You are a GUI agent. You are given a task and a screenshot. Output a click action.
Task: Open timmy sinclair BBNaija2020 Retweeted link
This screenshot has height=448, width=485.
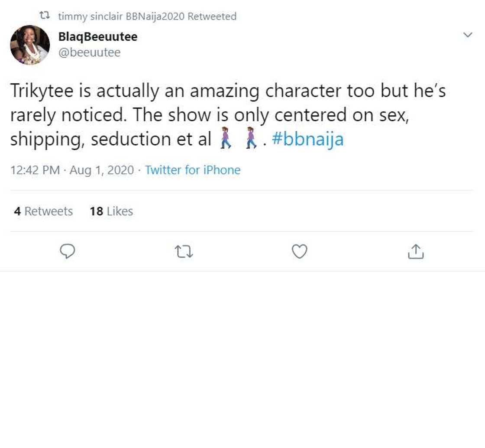click(147, 16)
